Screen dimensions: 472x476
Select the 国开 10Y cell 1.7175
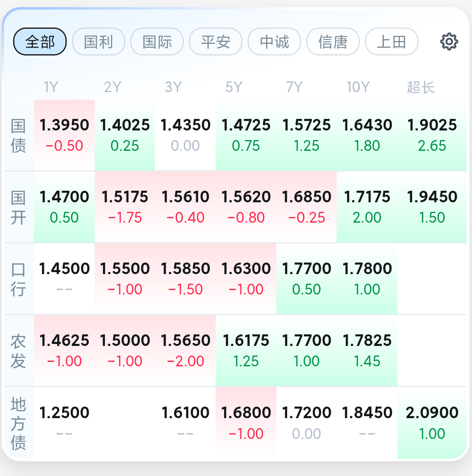[x=367, y=207]
